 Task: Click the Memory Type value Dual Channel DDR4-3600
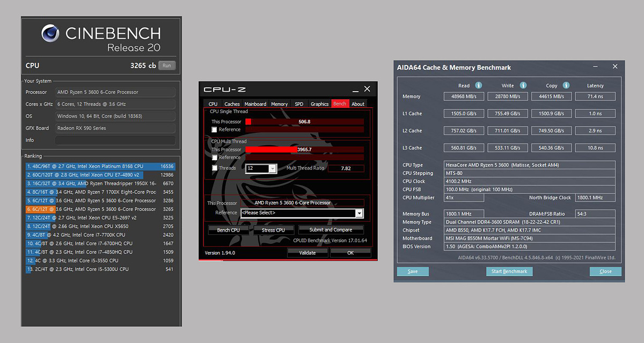tap(530, 222)
